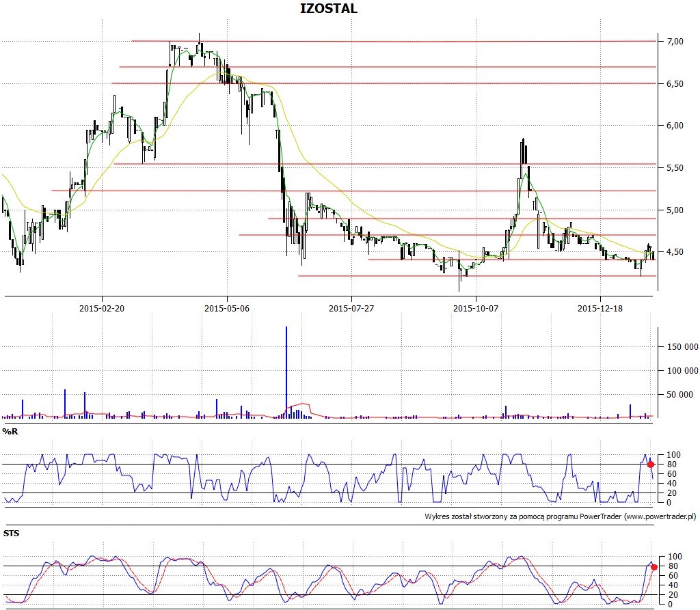Select the 80 label on %R scale
Screen dimensions: 700x610
click(x=671, y=465)
